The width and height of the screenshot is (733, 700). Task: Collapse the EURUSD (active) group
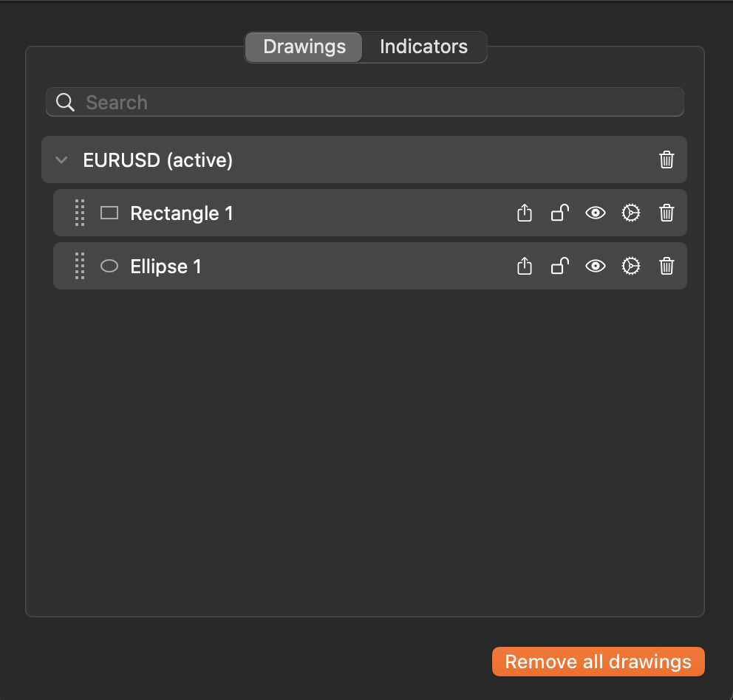point(62,160)
